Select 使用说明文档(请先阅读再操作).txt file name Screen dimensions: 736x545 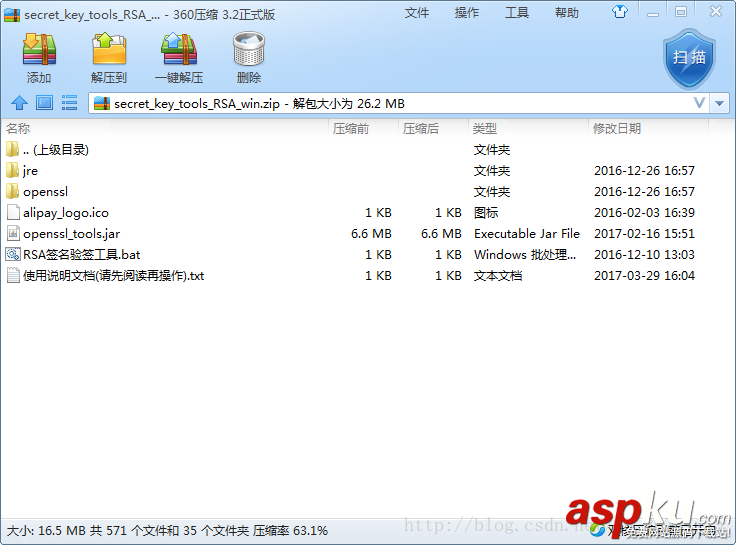[x=114, y=276]
